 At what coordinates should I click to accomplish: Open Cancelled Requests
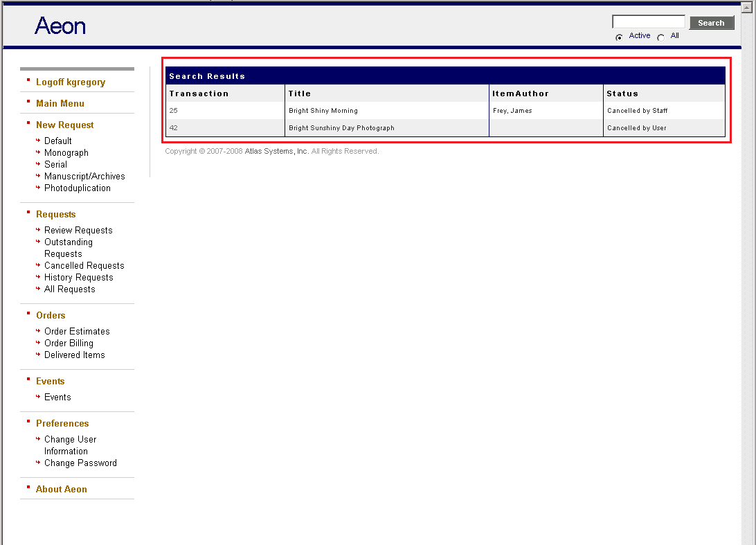[x=84, y=265]
